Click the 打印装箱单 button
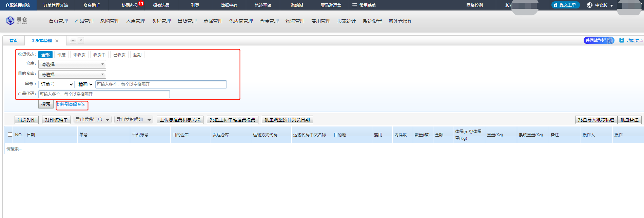 point(57,120)
